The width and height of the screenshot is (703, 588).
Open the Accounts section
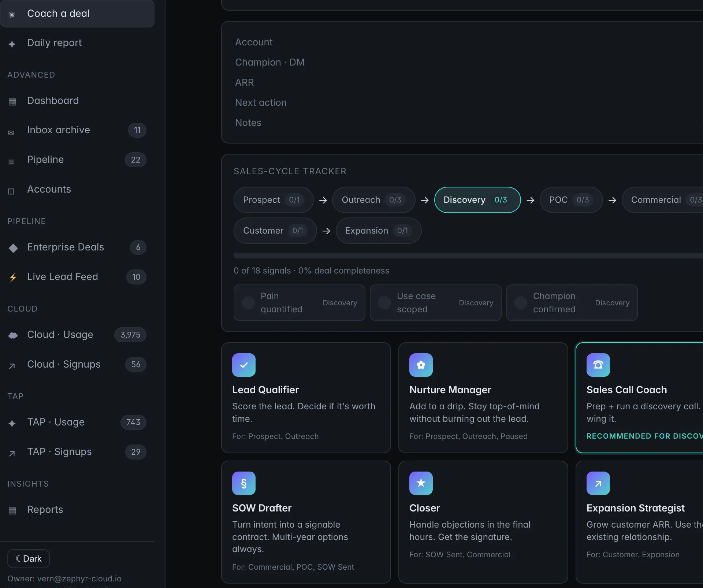point(77,189)
